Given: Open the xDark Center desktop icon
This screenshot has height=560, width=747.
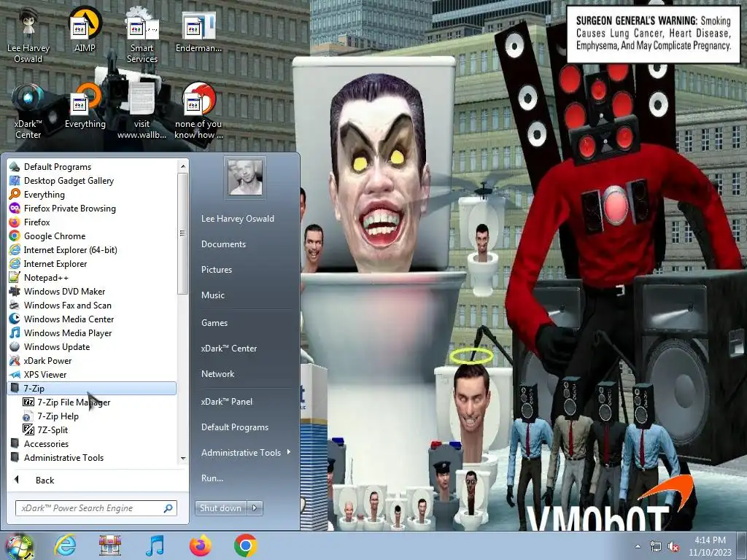Looking at the screenshot, I should pos(28,112).
